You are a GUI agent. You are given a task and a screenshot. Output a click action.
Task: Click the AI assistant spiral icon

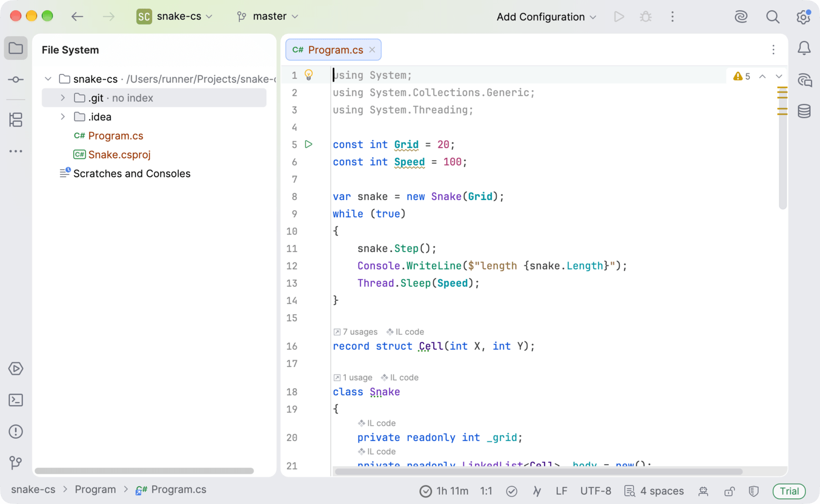tap(741, 17)
